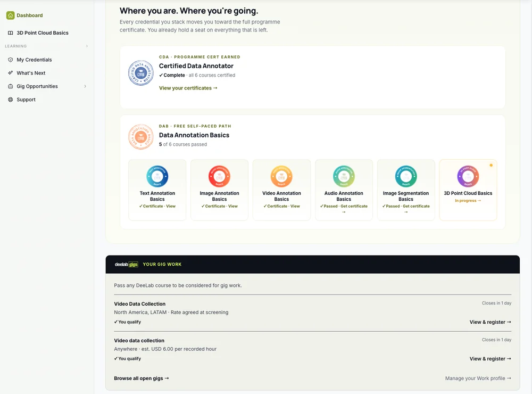Screen dimensions: 532x394
Task: Click the Gig Opportunities briefcase icon
Action: pos(11,86)
